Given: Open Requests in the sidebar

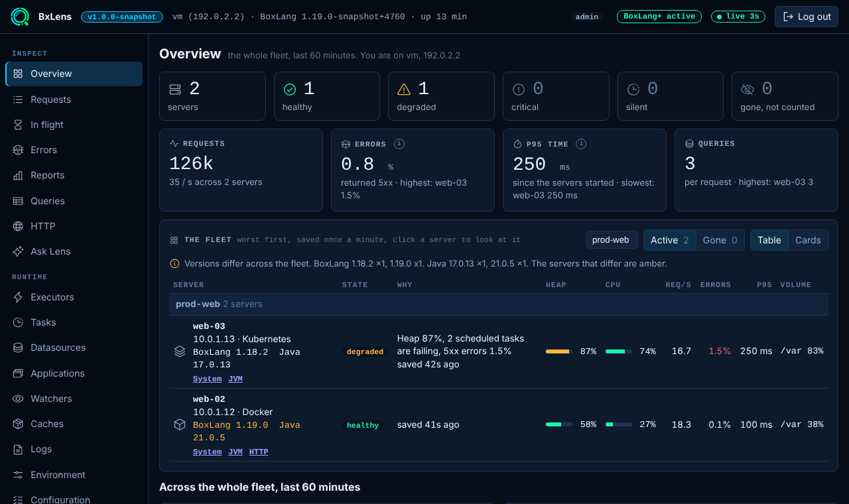Looking at the screenshot, I should 74,99.
